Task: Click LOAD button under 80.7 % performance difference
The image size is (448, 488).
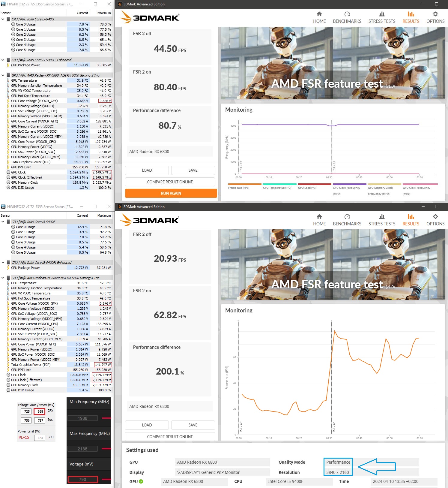Action: (x=147, y=170)
